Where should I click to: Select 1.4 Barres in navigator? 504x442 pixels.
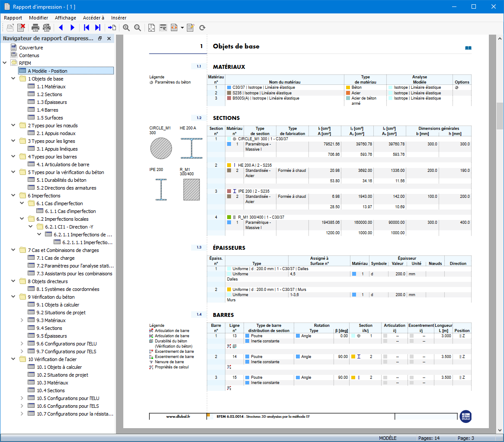point(47,110)
